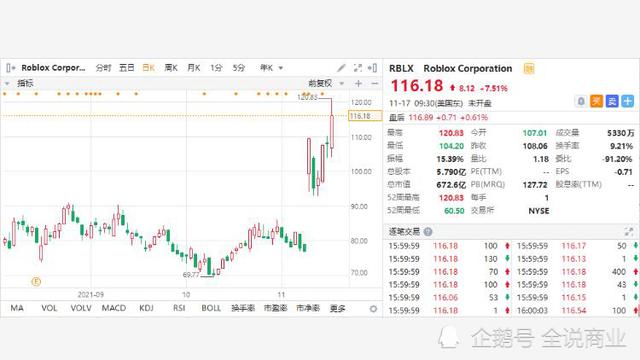Enable the RSI indicator

point(179,308)
